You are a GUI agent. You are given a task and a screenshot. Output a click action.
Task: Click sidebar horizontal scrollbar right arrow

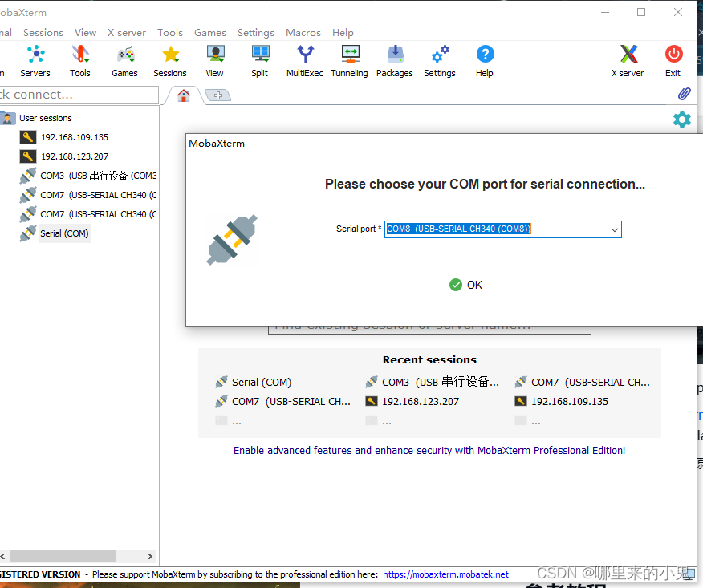pyautogui.click(x=150, y=556)
